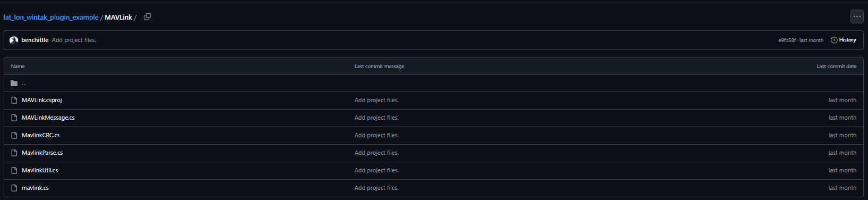Open the benchittle user profile link
This screenshot has width=868, height=200.
[35, 40]
